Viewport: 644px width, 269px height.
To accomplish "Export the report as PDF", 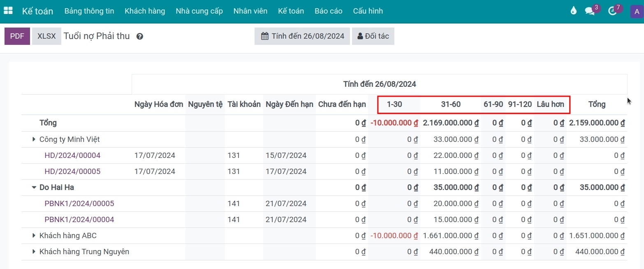I will (x=17, y=36).
